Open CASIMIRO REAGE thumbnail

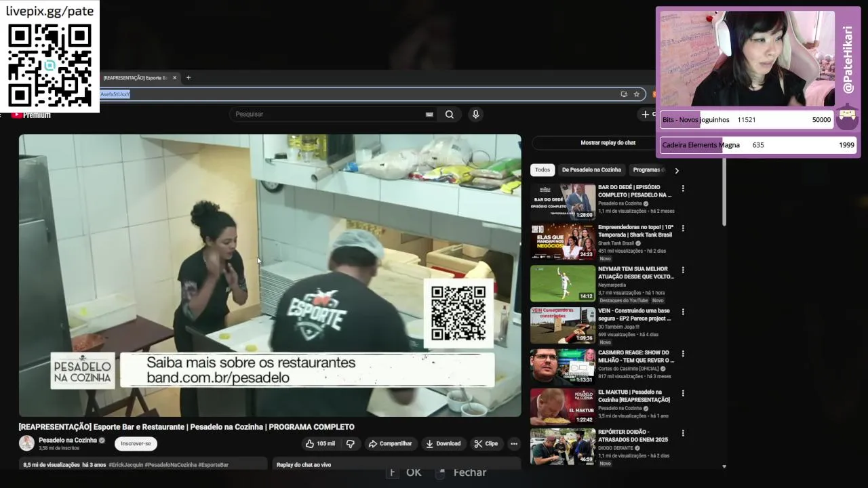pyautogui.click(x=563, y=367)
